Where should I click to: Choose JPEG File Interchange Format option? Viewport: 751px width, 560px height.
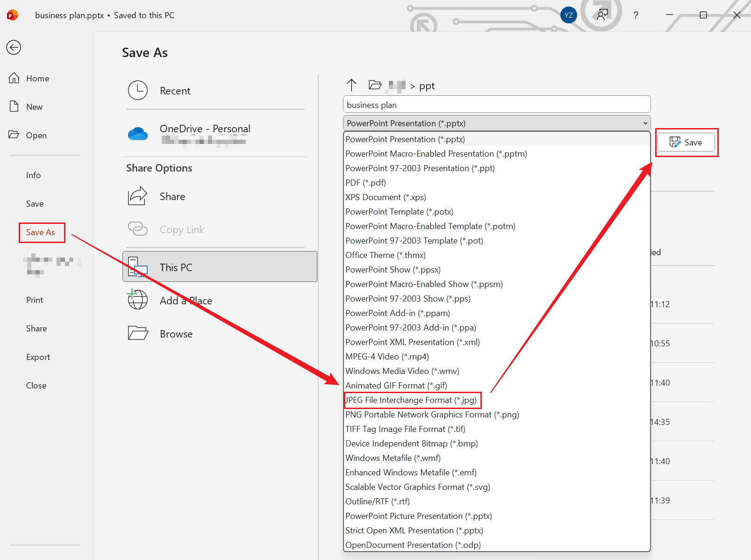[x=411, y=400]
